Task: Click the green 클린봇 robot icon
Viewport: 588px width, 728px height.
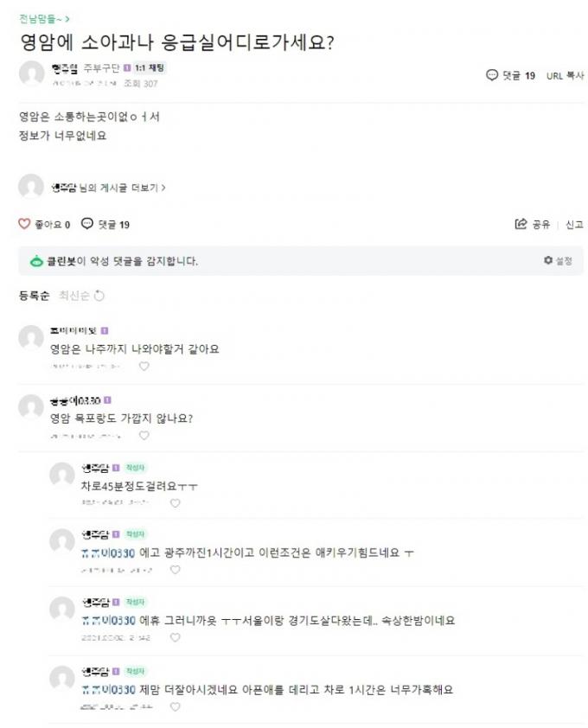Action: (x=36, y=261)
